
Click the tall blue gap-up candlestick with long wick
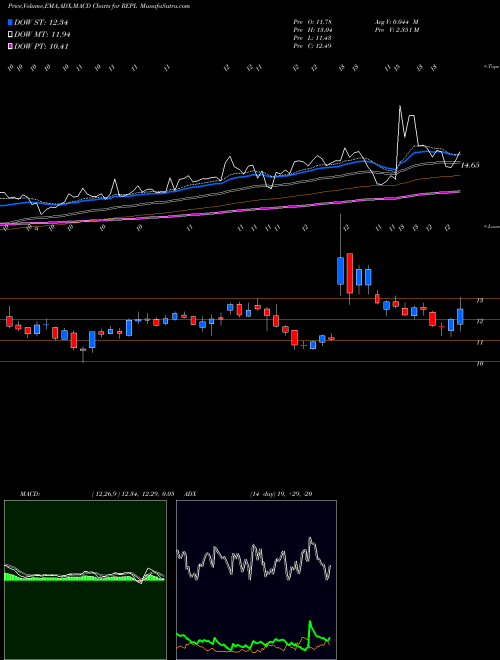(340, 270)
